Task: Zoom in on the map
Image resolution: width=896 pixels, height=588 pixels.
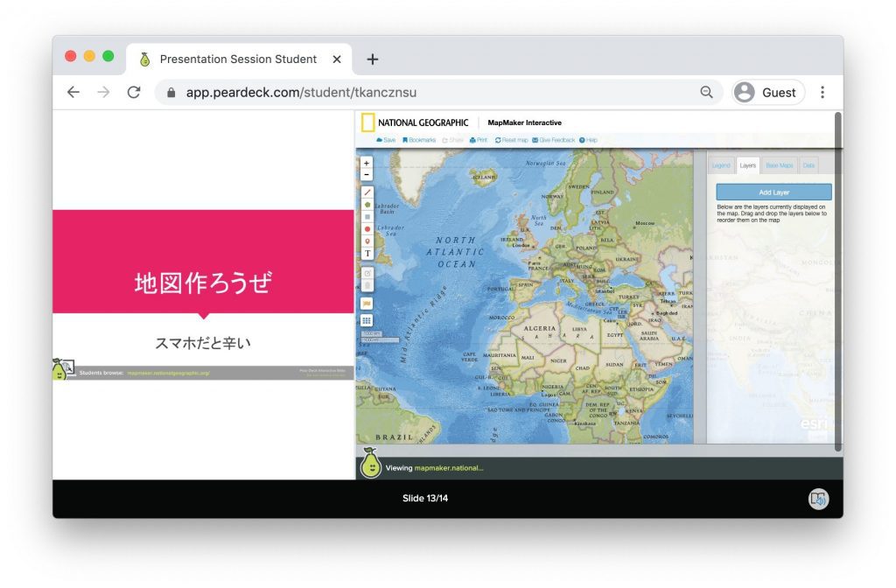Action: point(367,163)
